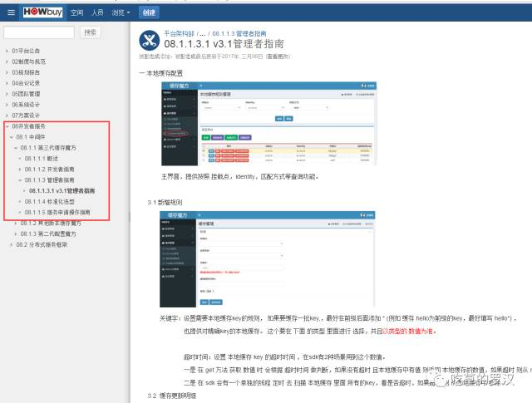
Task: Expand the 01平台公告 tree node
Action: 7,51
